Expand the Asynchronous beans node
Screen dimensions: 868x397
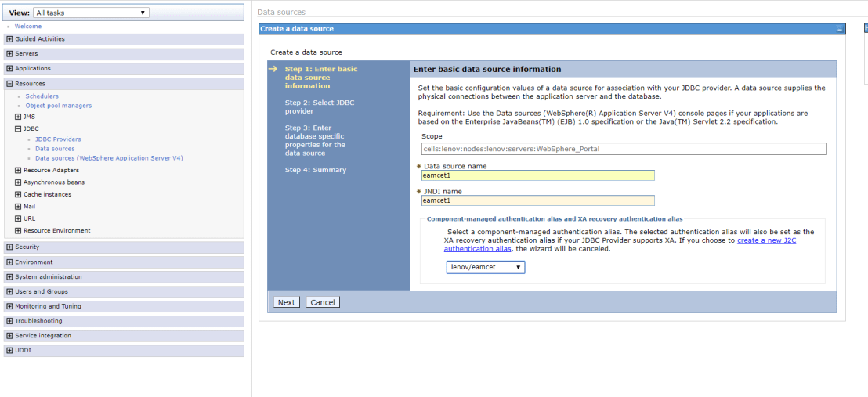[x=18, y=182]
